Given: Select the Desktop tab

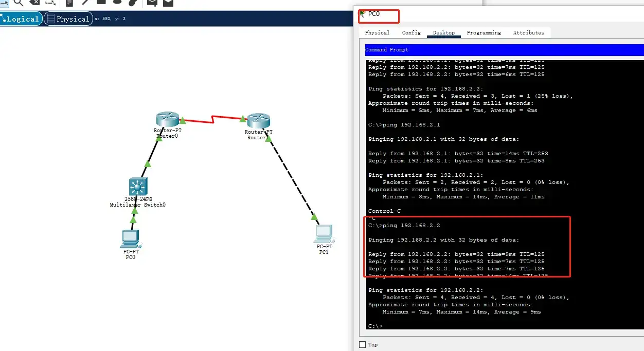Looking at the screenshot, I should pyautogui.click(x=443, y=32).
